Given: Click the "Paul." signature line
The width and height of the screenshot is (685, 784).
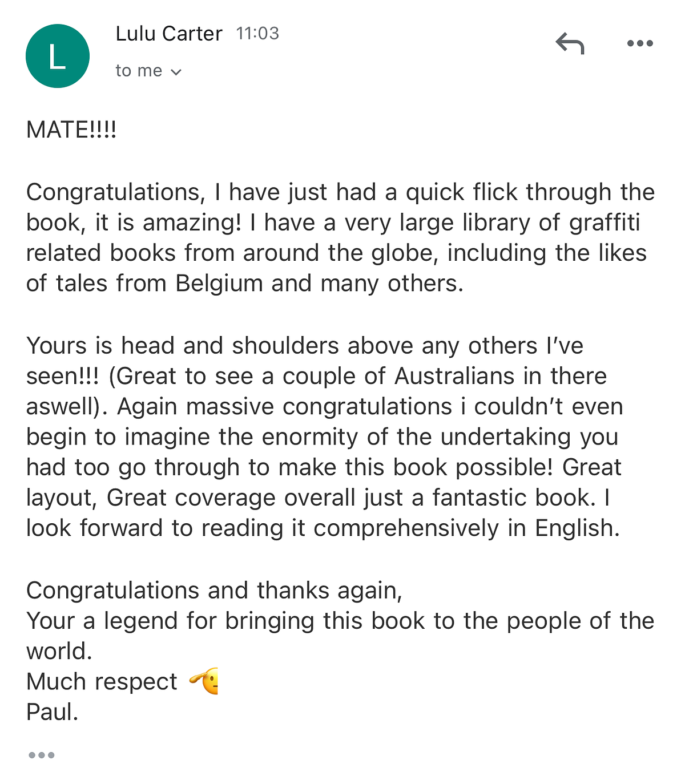Looking at the screenshot, I should [52, 712].
